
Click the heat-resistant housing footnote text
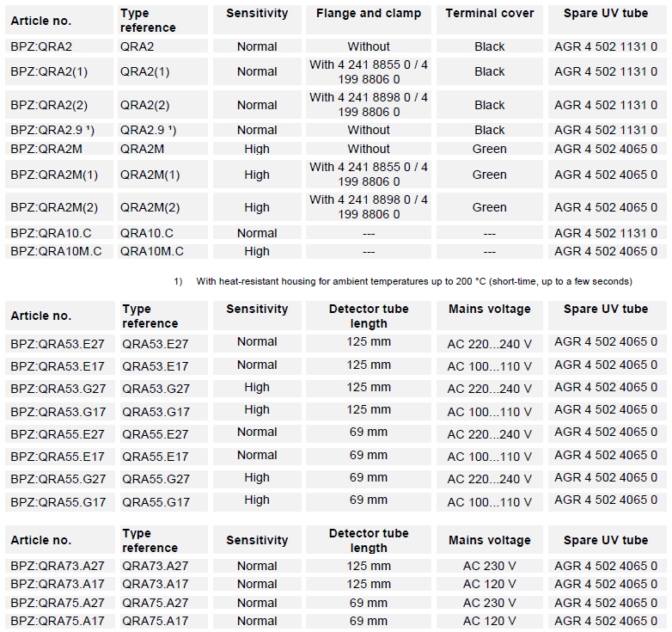pos(414,281)
